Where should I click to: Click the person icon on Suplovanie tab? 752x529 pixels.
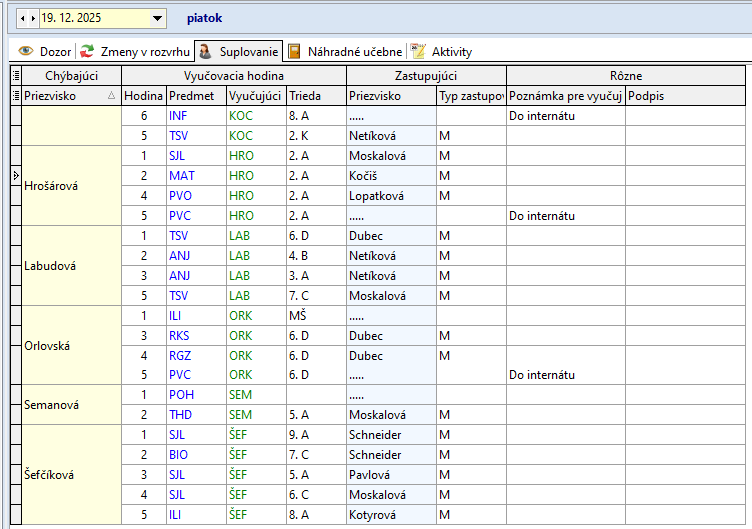click(205, 51)
